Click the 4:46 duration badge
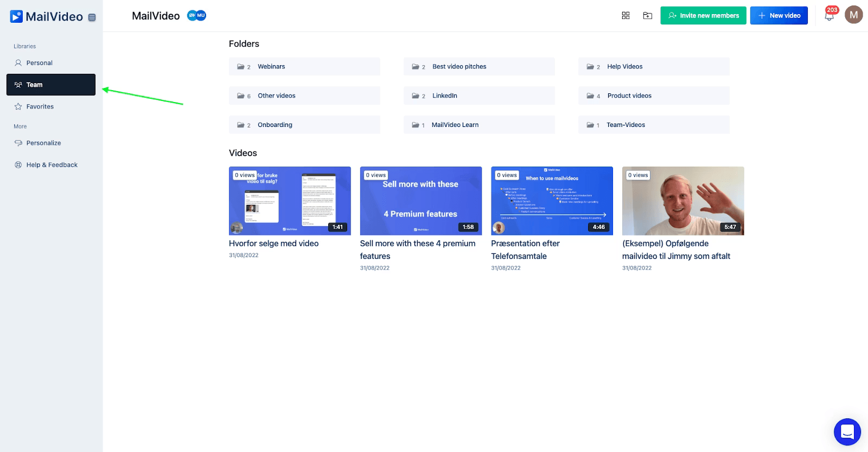 click(599, 227)
